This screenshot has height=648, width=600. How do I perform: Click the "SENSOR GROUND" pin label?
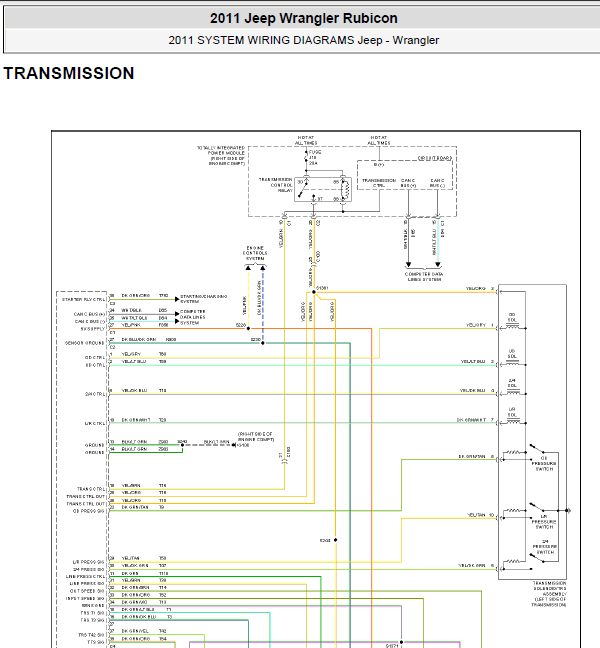click(85, 343)
